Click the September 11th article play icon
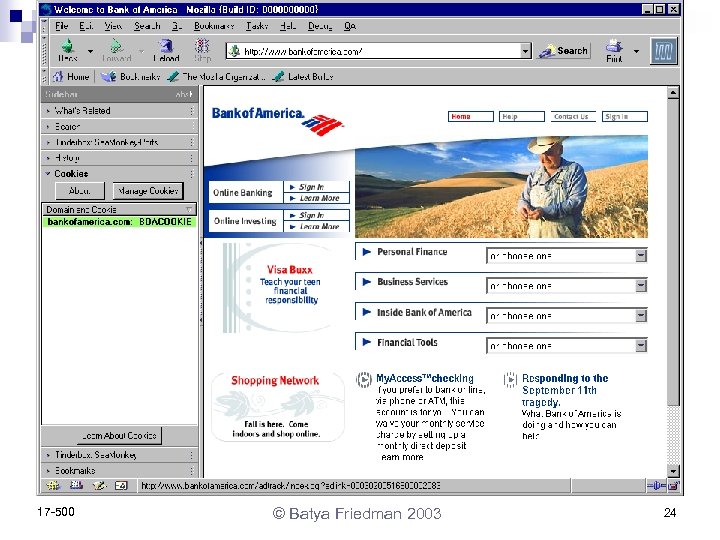This screenshot has height=540, width=720. (510, 380)
